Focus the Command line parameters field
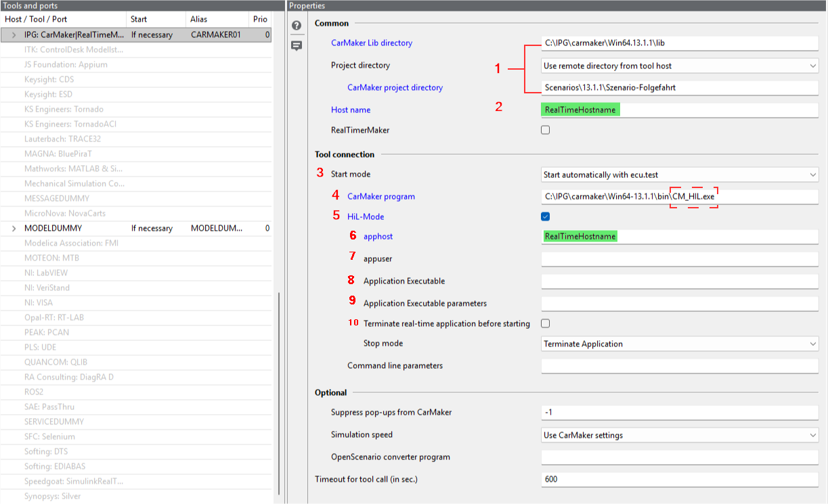Image resolution: width=828 pixels, height=504 pixels. point(680,365)
